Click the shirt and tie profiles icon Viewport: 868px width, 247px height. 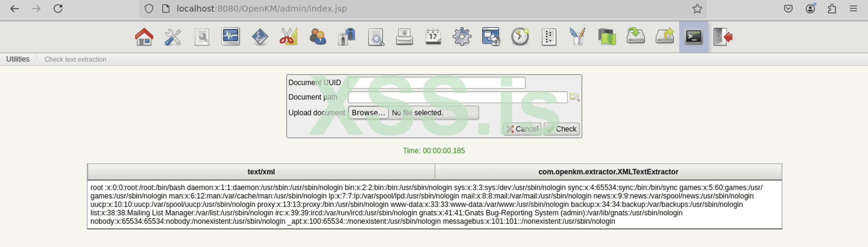tap(347, 37)
